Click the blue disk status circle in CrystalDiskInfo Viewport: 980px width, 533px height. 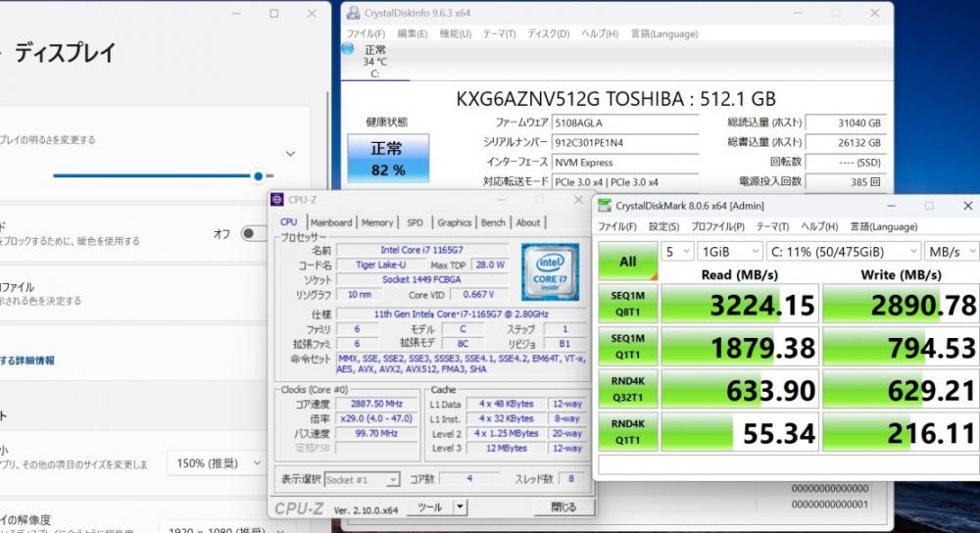point(348,49)
